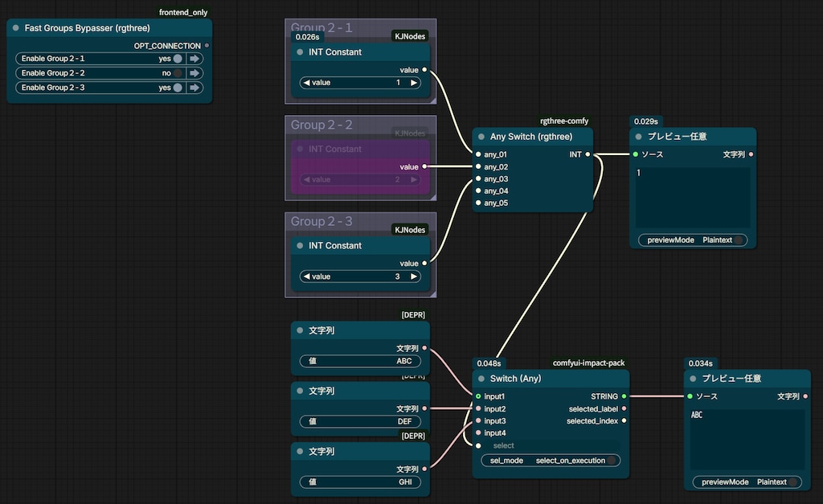Edit the 値 field containing ABC
823x504 pixels.
[x=360, y=361]
